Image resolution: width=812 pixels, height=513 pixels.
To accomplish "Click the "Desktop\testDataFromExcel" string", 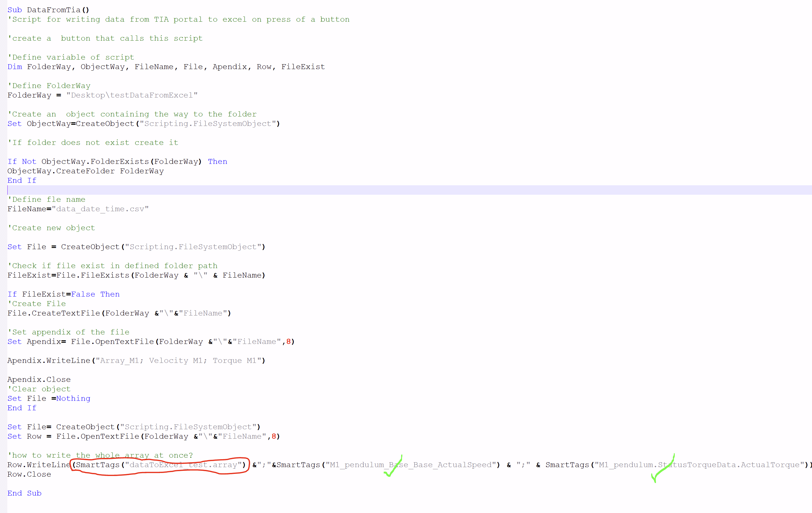I will pos(132,95).
